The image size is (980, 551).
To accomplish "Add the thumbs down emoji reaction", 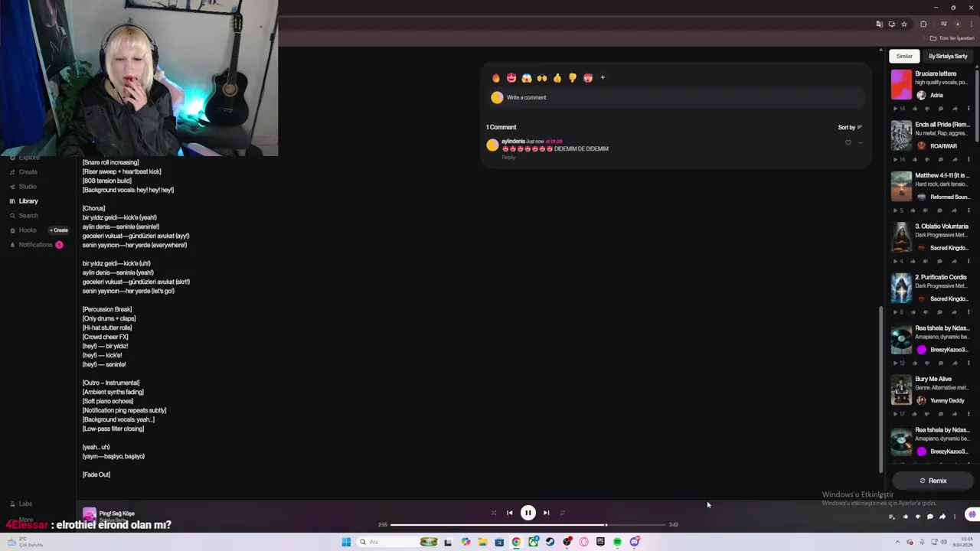I will pyautogui.click(x=573, y=78).
